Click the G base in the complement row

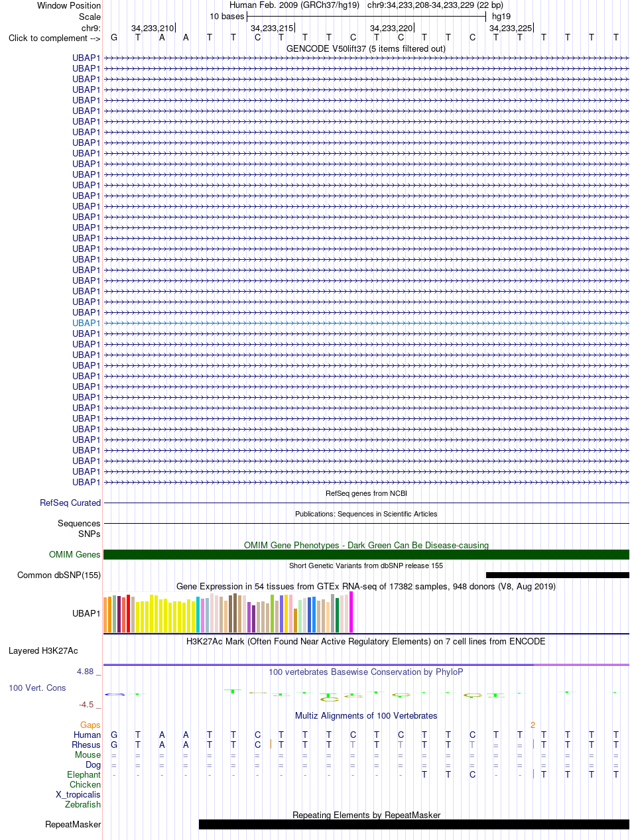(114, 38)
